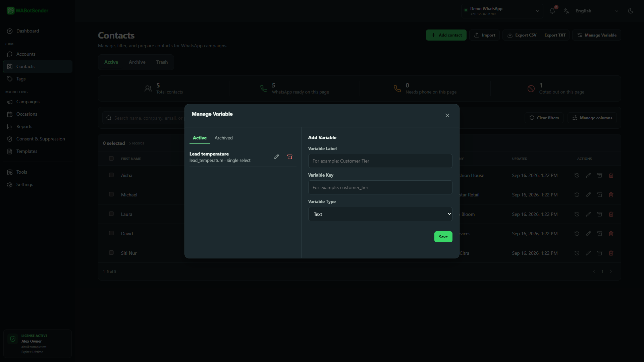Go to next page arrow

click(611, 271)
